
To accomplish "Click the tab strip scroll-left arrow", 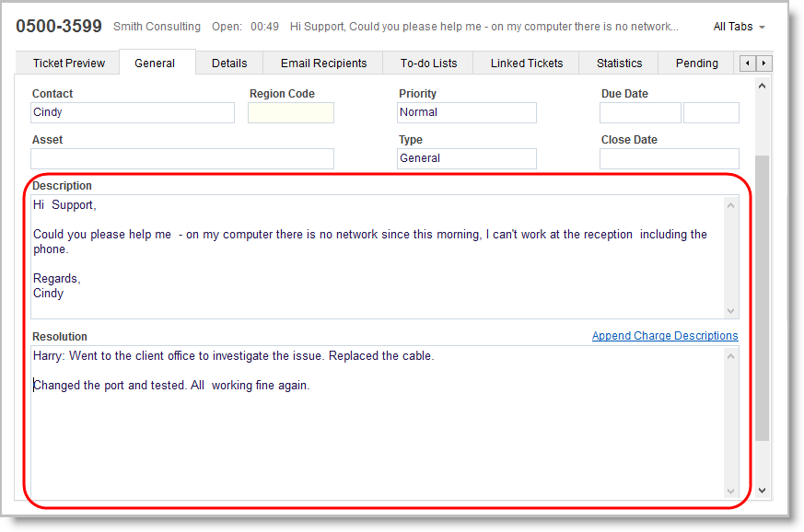I will pyautogui.click(x=747, y=64).
